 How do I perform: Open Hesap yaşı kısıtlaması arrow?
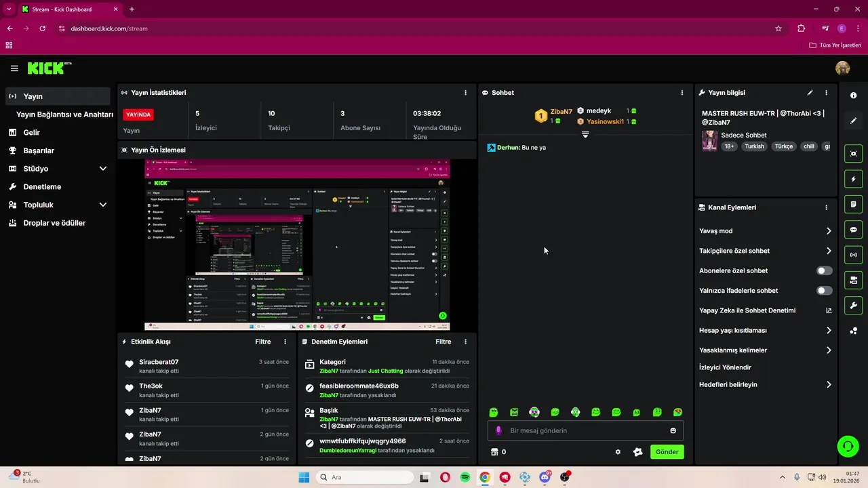click(x=829, y=331)
